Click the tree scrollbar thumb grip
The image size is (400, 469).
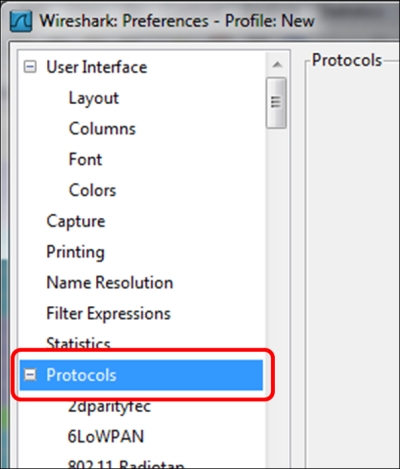[276, 102]
